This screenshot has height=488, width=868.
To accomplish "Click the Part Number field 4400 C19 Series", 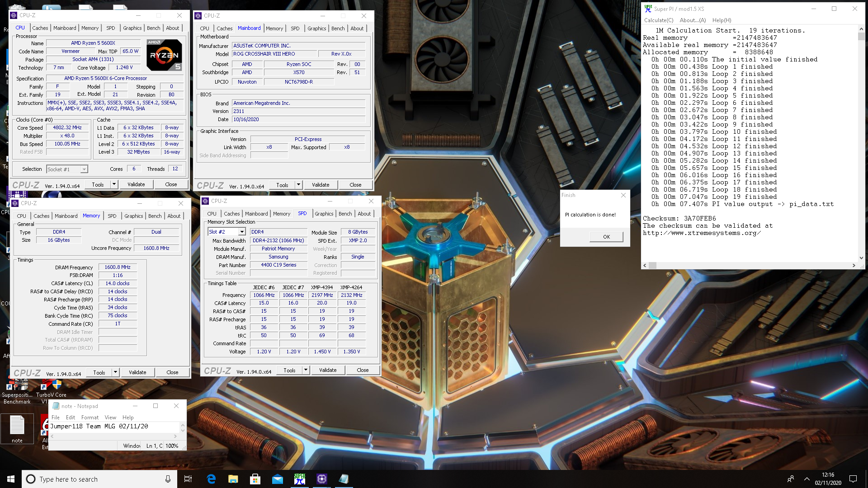I will coord(278,265).
